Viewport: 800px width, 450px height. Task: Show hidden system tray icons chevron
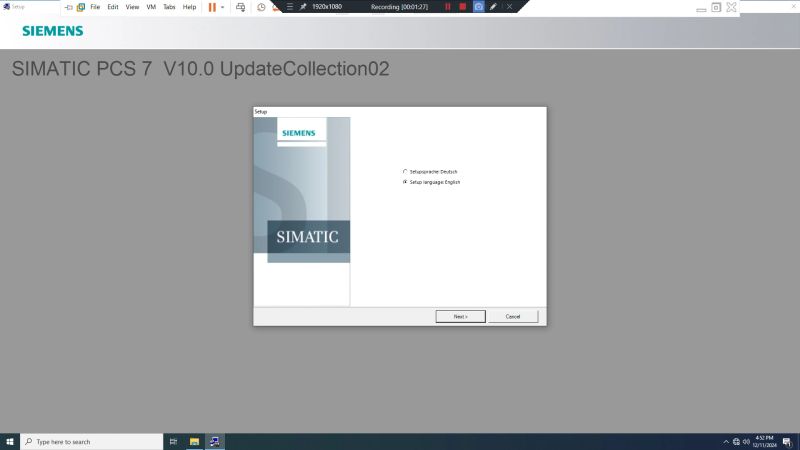[726, 442]
